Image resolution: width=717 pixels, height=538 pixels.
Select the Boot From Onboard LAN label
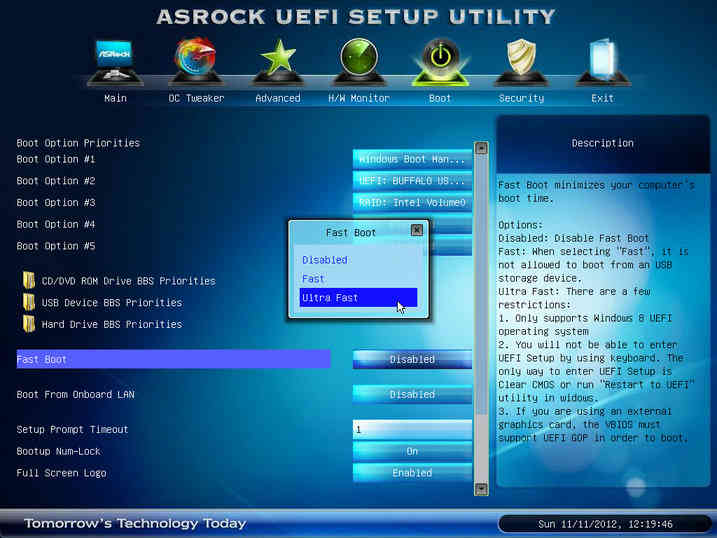(x=75, y=394)
